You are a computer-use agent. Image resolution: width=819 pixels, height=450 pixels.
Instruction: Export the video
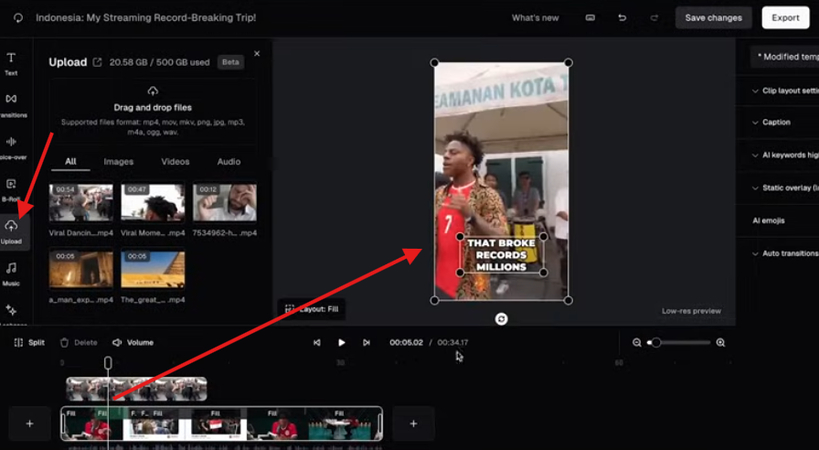(786, 18)
